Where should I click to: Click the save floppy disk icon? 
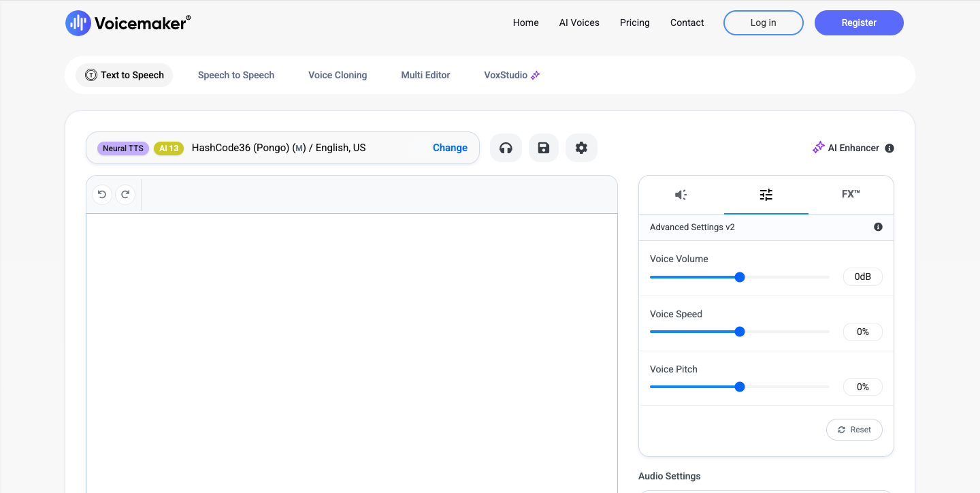(x=543, y=148)
